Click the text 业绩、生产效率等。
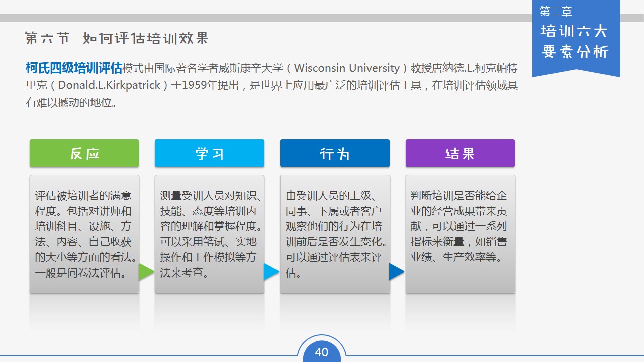 (456, 258)
